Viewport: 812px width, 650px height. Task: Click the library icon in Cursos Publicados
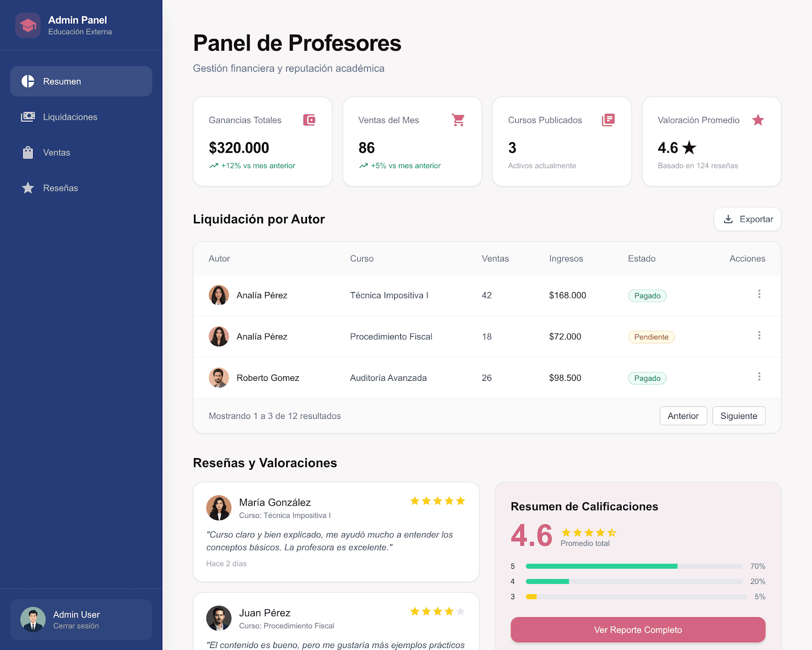click(x=608, y=120)
